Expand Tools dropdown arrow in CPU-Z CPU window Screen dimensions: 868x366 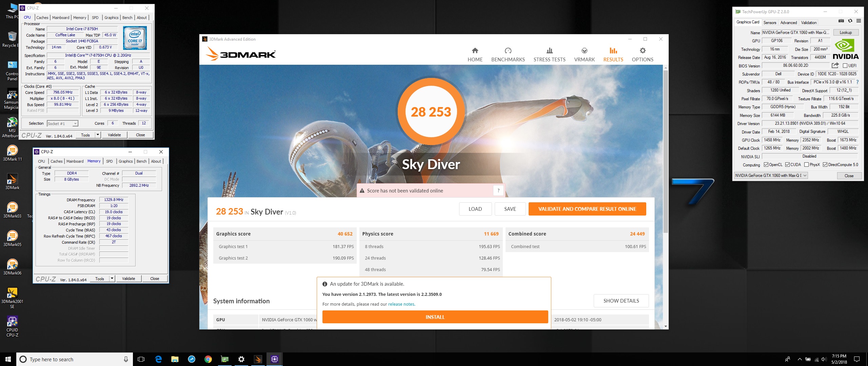pos(98,135)
